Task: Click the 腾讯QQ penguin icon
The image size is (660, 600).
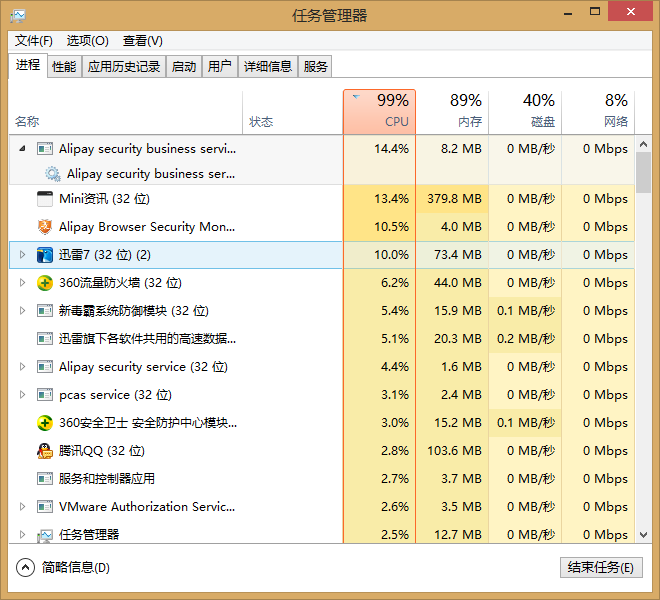Action: (x=45, y=451)
